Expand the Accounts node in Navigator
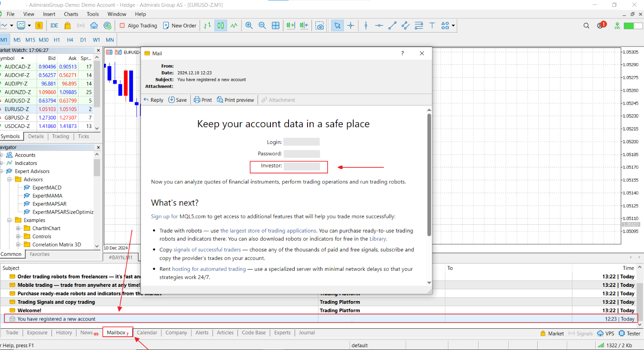 click(x=2, y=155)
